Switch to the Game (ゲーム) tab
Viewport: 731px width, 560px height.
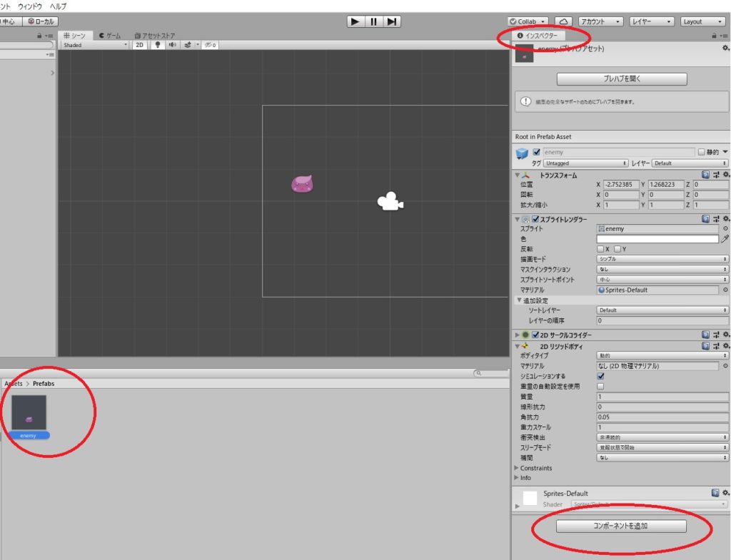(110, 36)
